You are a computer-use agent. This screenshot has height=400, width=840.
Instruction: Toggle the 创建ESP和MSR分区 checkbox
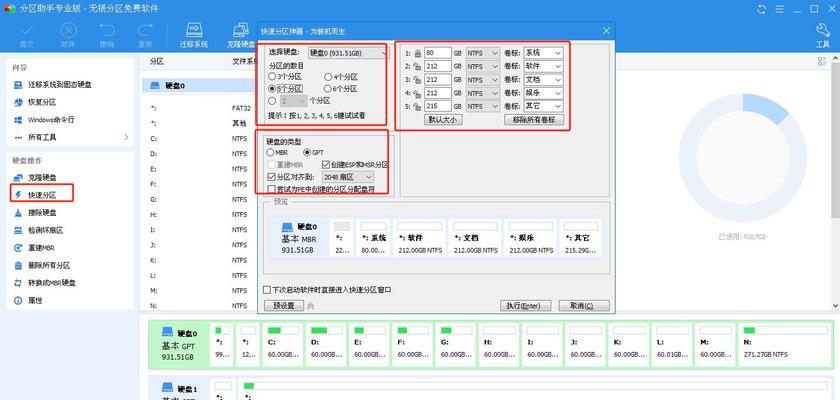(326, 165)
